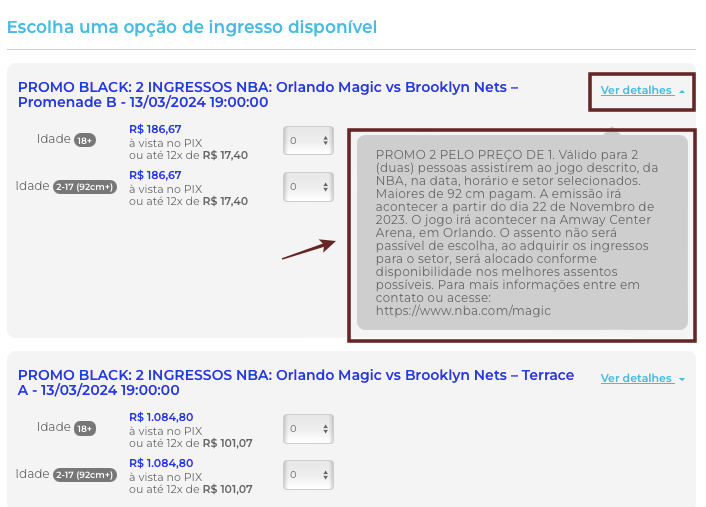Click the R$ 1.084,80 price for 2-17
The image size is (706, 507).
[x=161, y=463]
